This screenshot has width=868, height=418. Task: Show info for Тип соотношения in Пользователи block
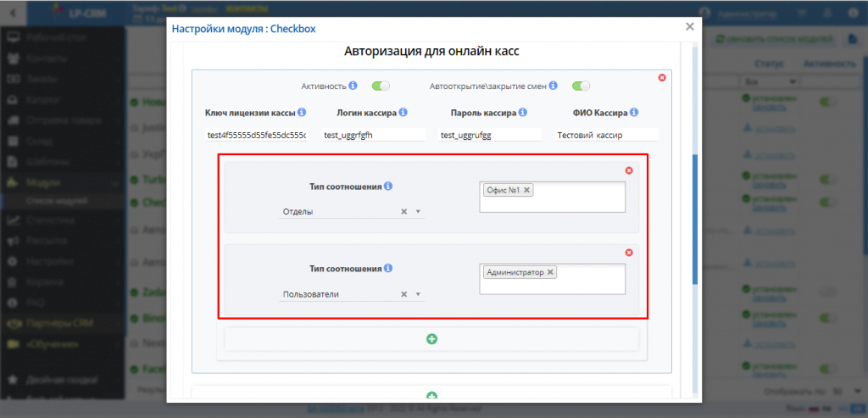388,268
